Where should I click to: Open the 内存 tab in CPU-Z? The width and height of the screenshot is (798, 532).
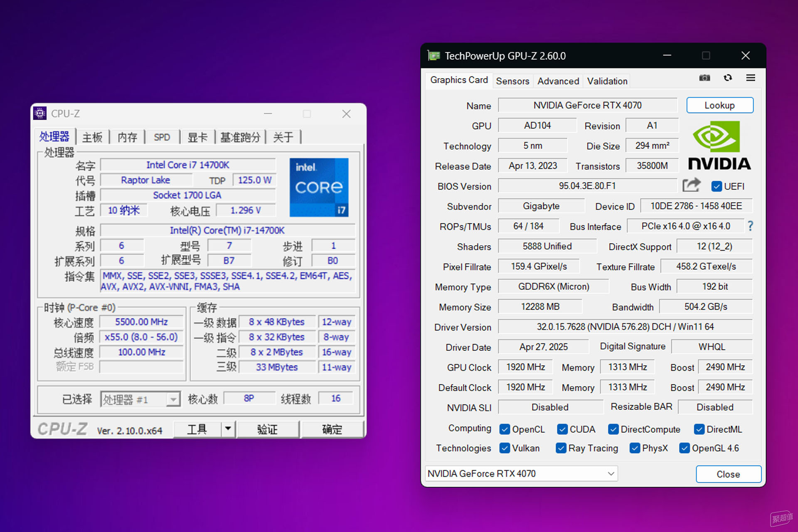tap(127, 137)
